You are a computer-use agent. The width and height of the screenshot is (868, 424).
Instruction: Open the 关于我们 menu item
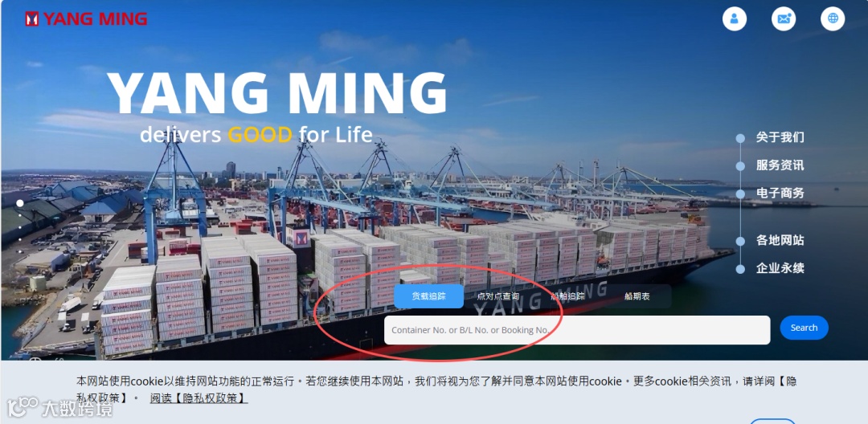coord(780,137)
